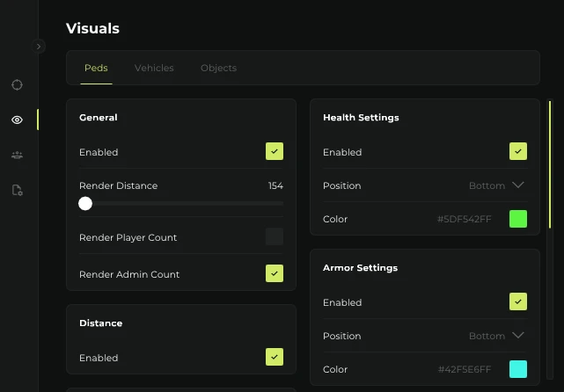Switch to the Vehicles tab
This screenshot has width=564, height=392.
coord(154,68)
